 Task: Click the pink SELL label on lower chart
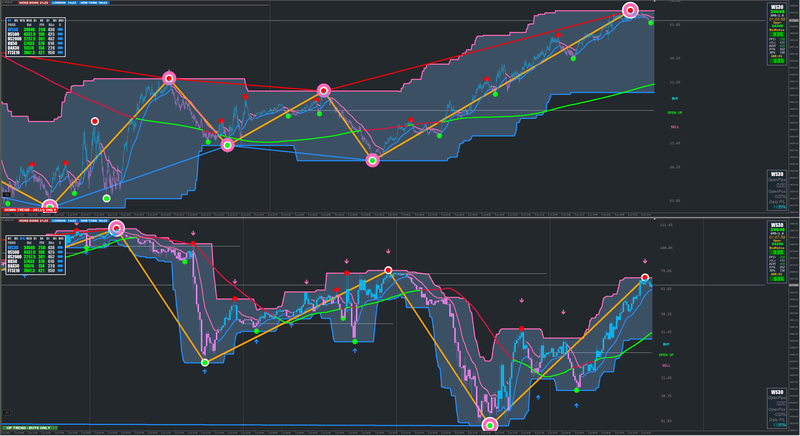(666, 366)
